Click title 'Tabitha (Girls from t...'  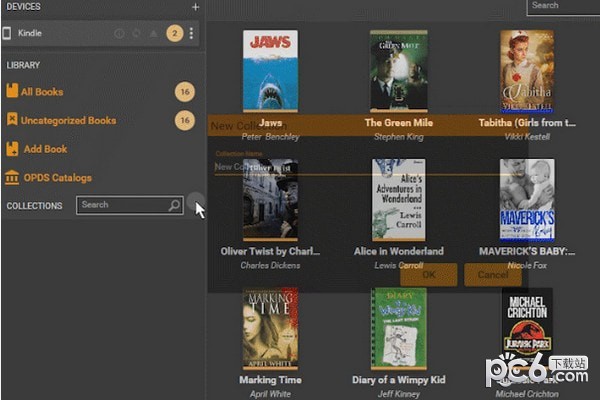point(527,123)
